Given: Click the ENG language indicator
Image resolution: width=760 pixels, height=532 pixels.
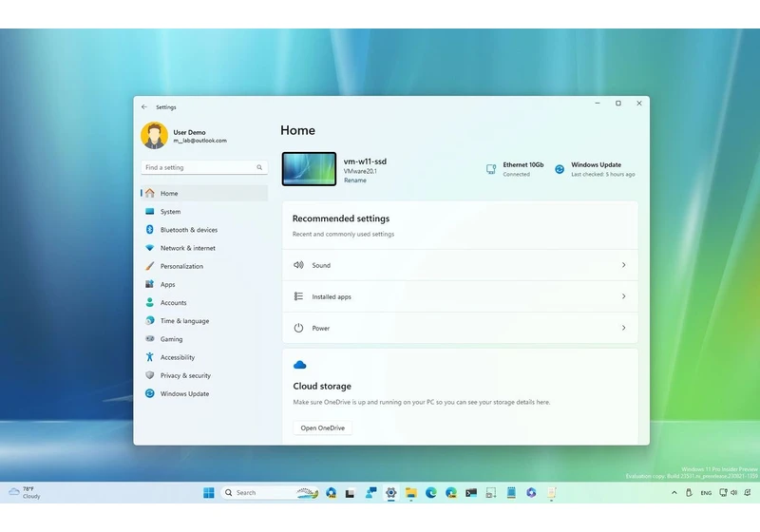Looking at the screenshot, I should pyautogui.click(x=706, y=493).
